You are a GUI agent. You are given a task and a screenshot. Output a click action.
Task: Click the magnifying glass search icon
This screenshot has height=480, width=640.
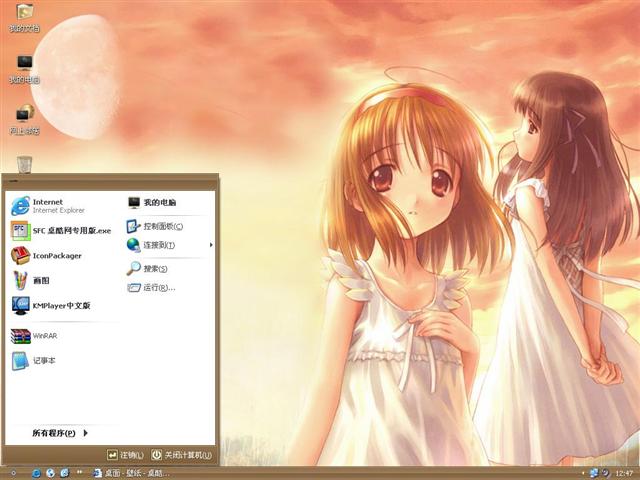133,269
